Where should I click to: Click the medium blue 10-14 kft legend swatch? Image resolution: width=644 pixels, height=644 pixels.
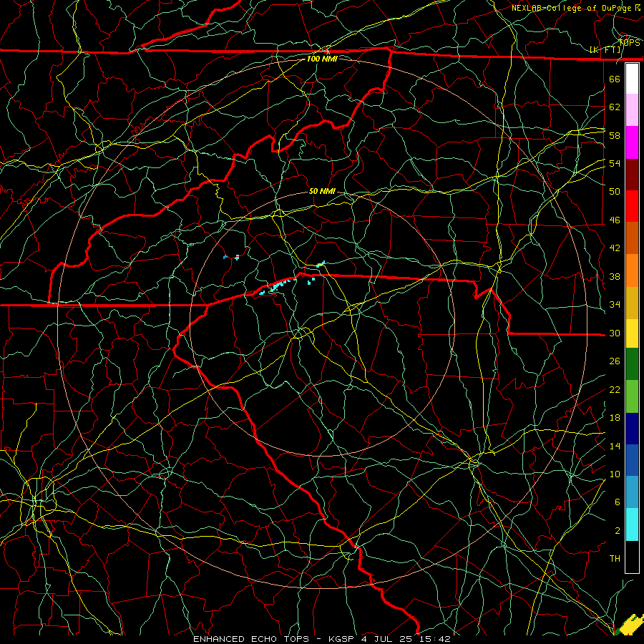(x=632, y=461)
